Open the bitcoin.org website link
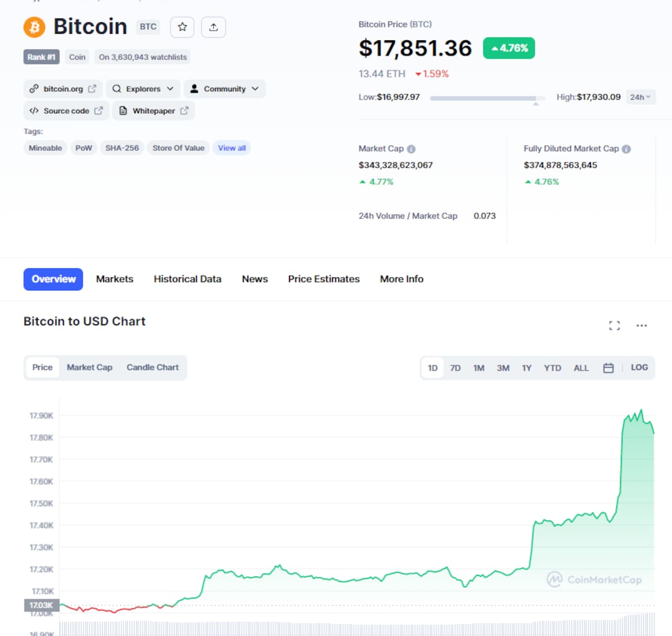Viewport: 672px width, 636px height. point(63,89)
